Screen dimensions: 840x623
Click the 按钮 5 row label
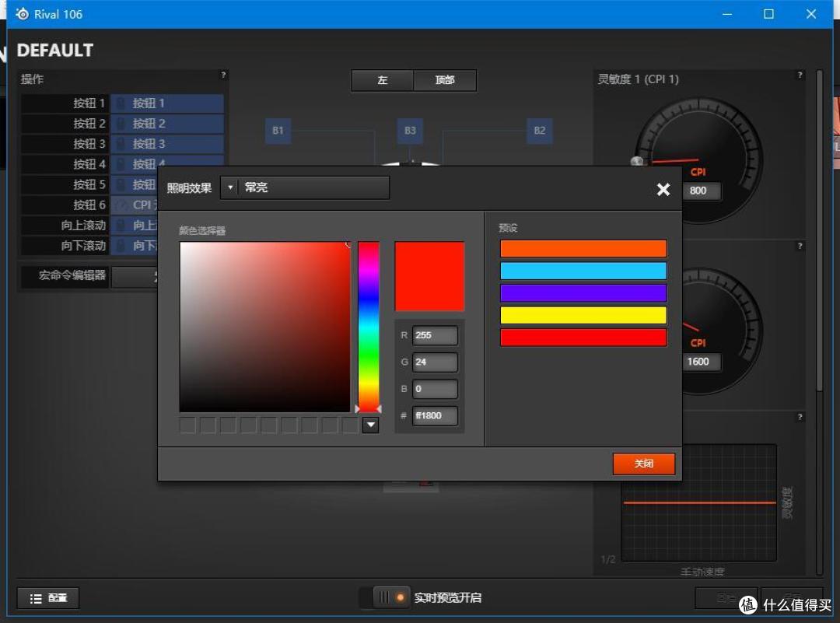[x=89, y=185]
